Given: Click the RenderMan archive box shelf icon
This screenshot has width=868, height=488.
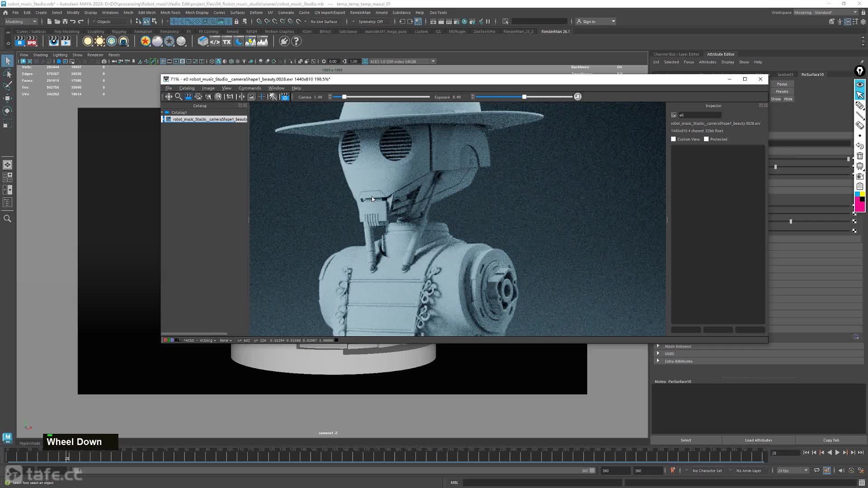Looking at the screenshot, I should click(203, 42).
